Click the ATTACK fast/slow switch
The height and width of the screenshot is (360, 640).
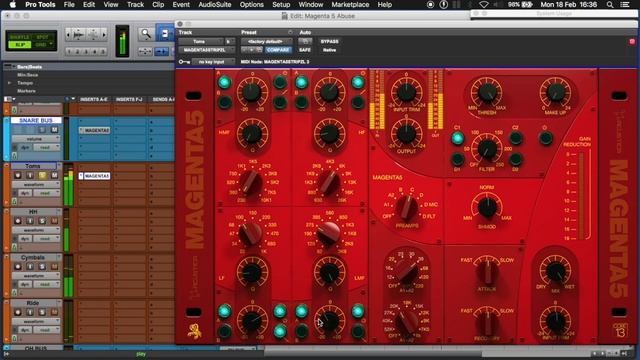point(487,272)
